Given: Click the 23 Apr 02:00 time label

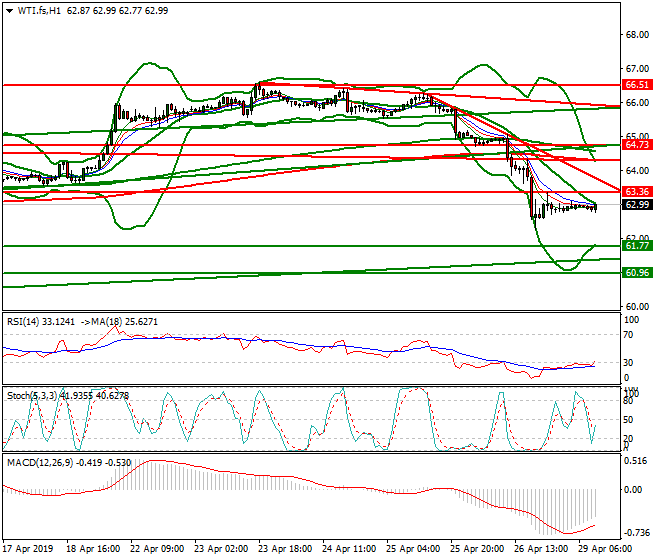Looking at the screenshot, I should click(221, 549).
